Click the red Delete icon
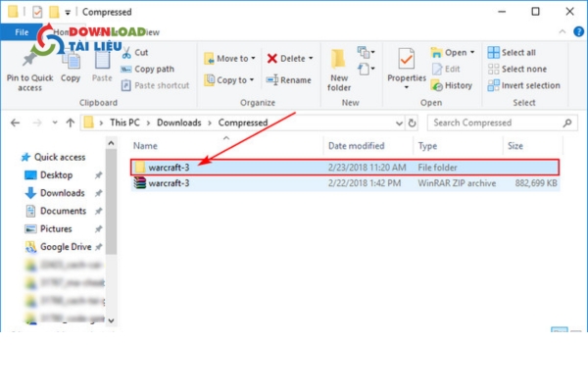 (x=273, y=59)
